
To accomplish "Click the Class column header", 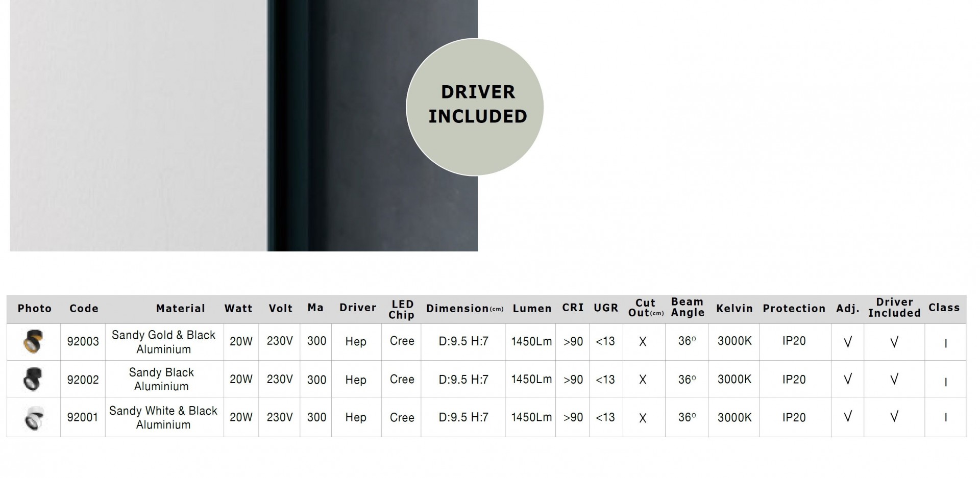I will click(x=944, y=307).
